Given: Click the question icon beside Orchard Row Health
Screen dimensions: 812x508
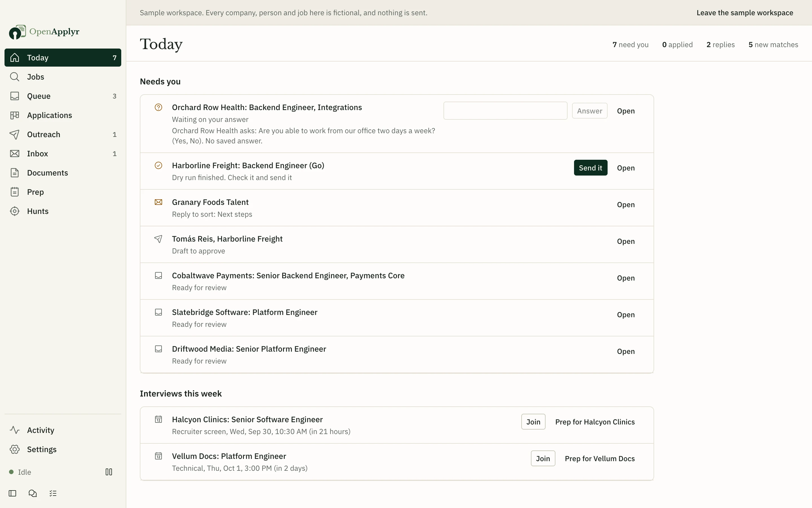Looking at the screenshot, I should click(158, 107).
